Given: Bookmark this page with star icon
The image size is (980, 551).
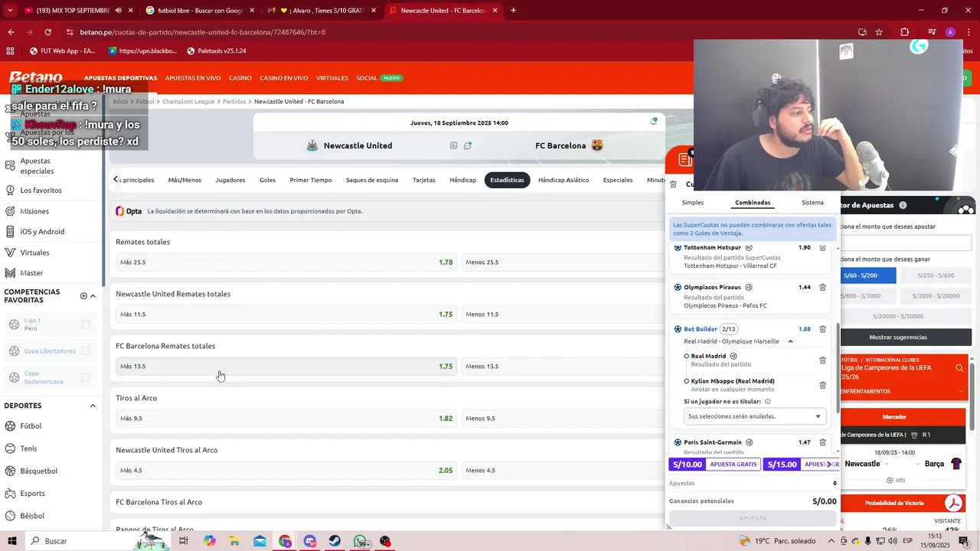Looking at the screenshot, I should pyautogui.click(x=879, y=32).
